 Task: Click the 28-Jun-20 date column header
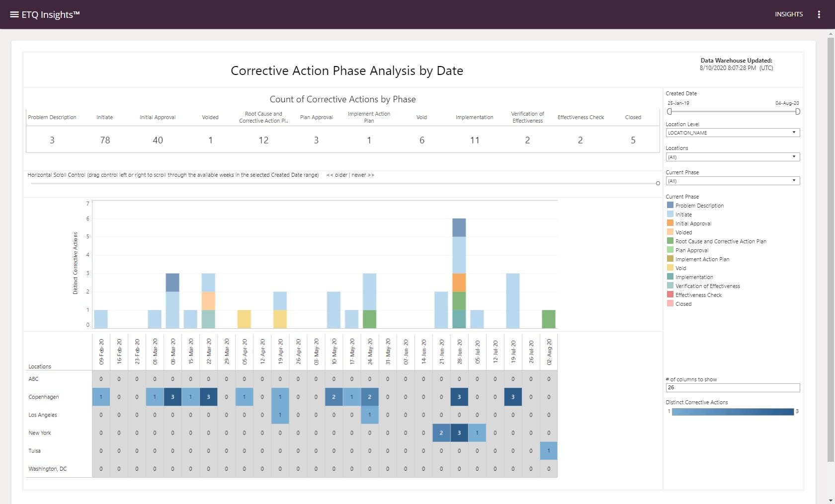[x=459, y=352]
